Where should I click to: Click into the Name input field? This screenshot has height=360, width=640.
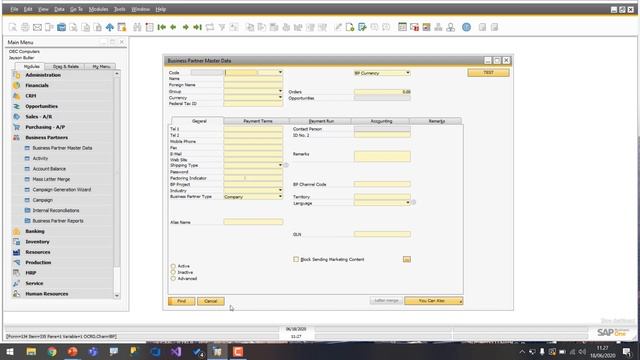[x=253, y=79]
